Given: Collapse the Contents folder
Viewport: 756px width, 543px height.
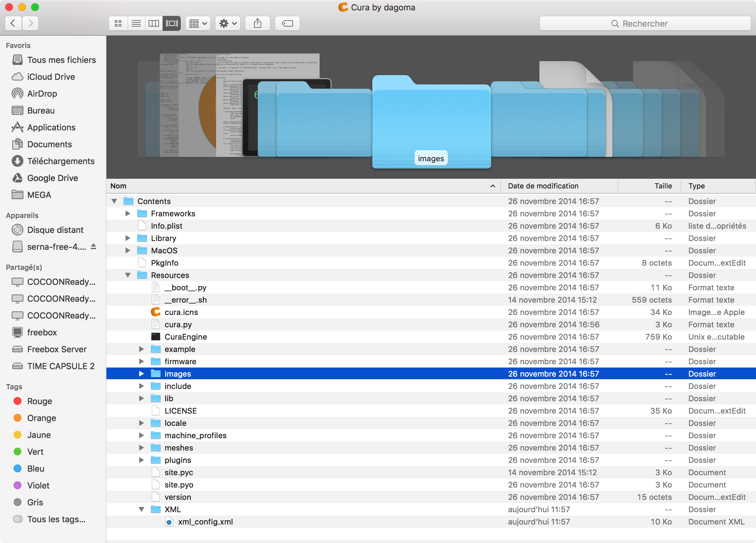Looking at the screenshot, I should point(114,201).
